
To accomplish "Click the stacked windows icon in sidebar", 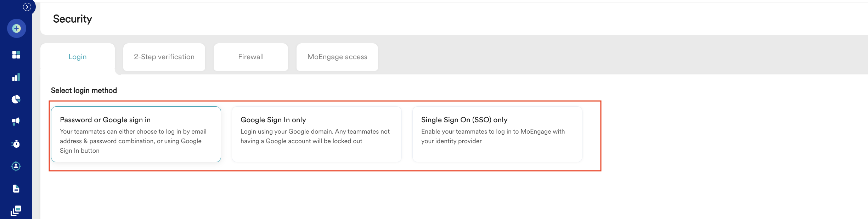I will tap(16, 211).
